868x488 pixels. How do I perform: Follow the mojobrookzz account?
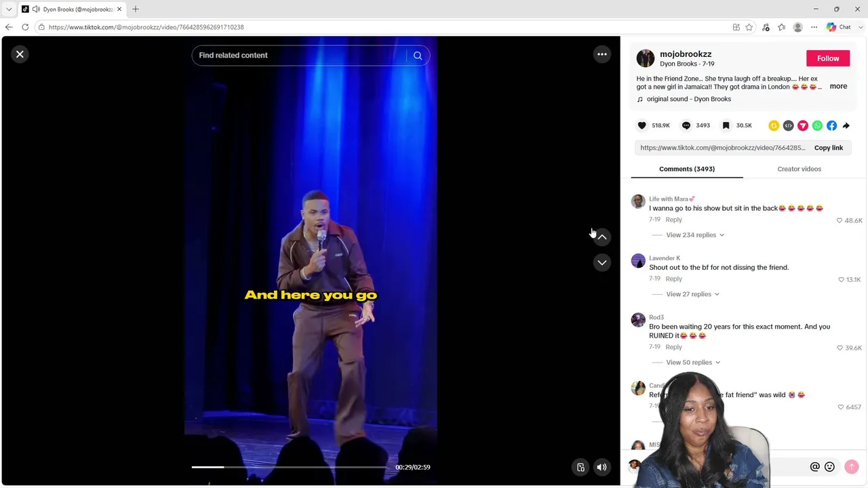pos(828,58)
